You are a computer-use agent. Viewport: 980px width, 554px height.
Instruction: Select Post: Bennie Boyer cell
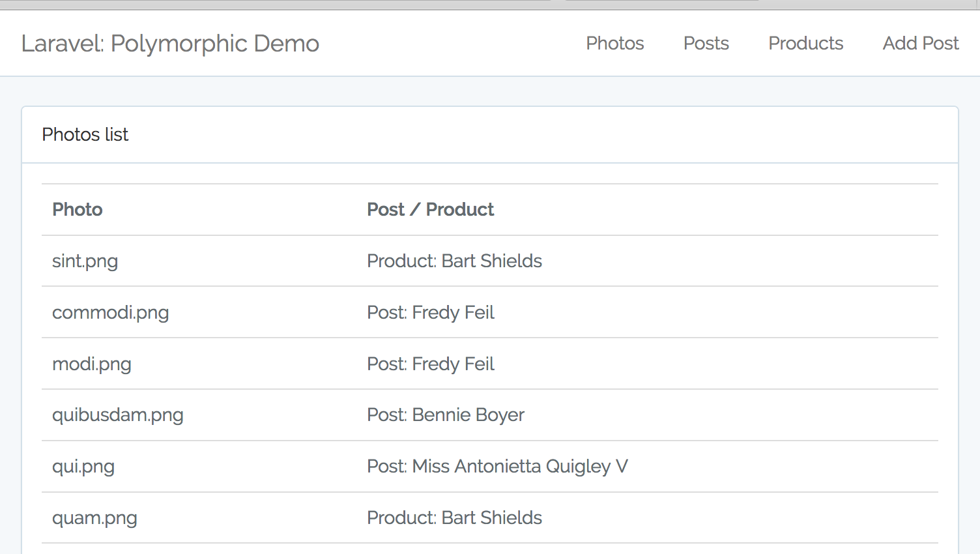coord(445,415)
